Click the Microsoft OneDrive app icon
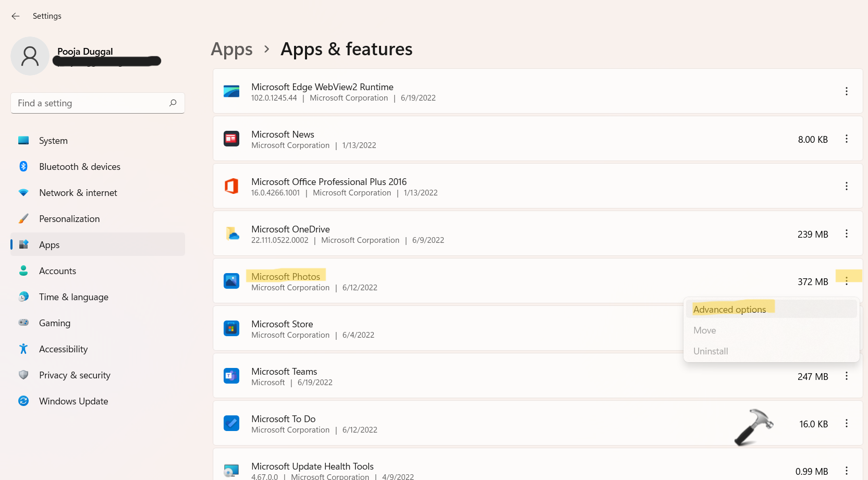 point(231,233)
